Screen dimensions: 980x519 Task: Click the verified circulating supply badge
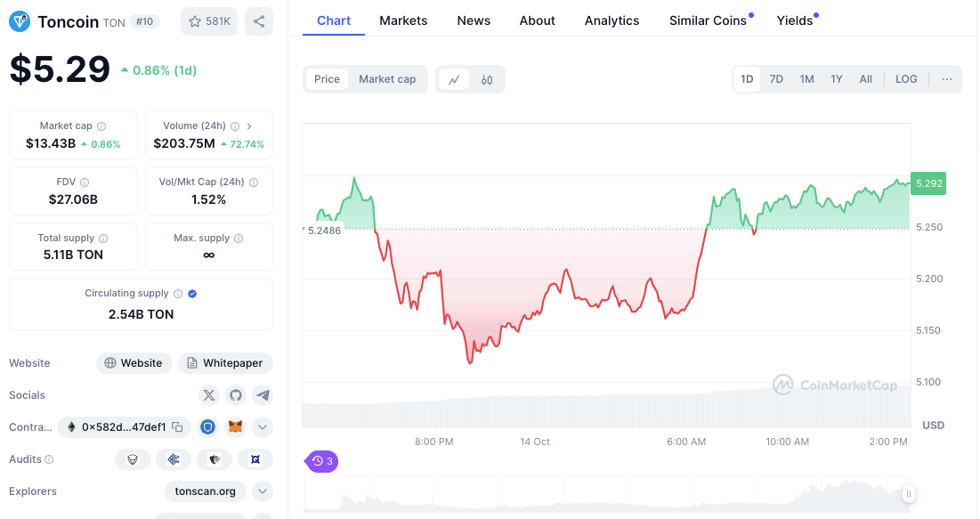192,294
